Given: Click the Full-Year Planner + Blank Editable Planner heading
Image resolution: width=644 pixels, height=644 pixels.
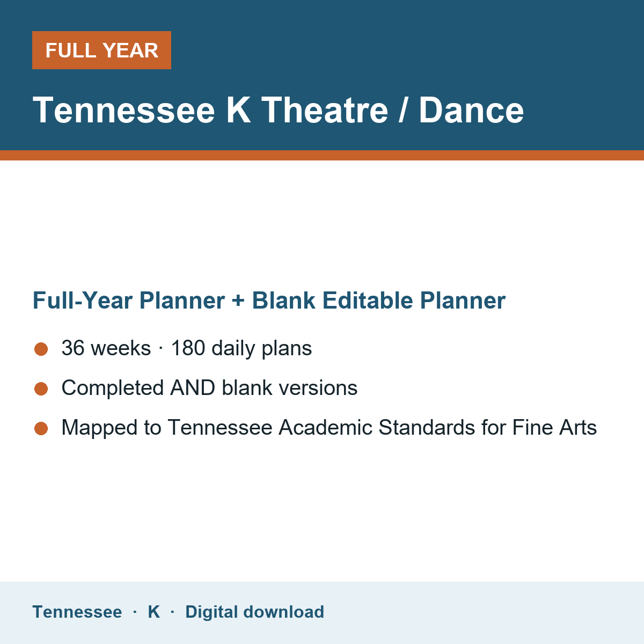Looking at the screenshot, I should click(x=269, y=301).
